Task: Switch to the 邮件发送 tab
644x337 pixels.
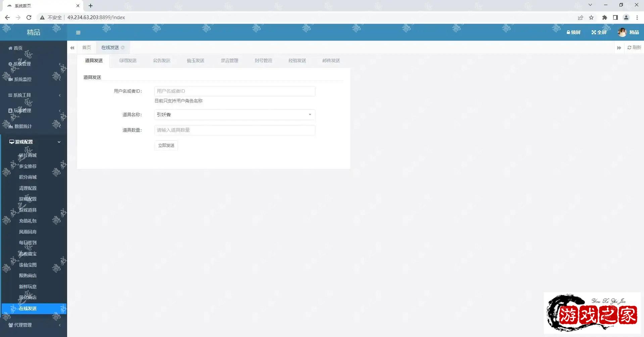Action: click(331, 60)
